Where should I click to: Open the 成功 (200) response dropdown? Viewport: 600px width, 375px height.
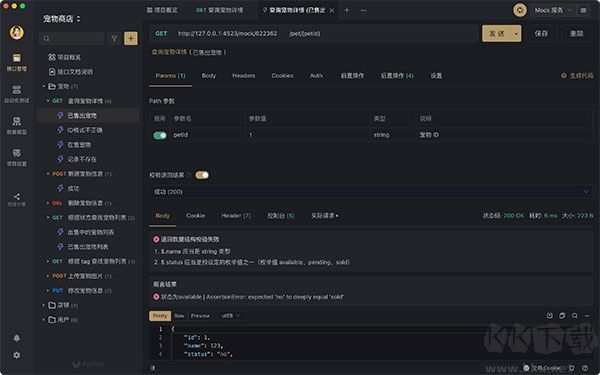click(371, 192)
